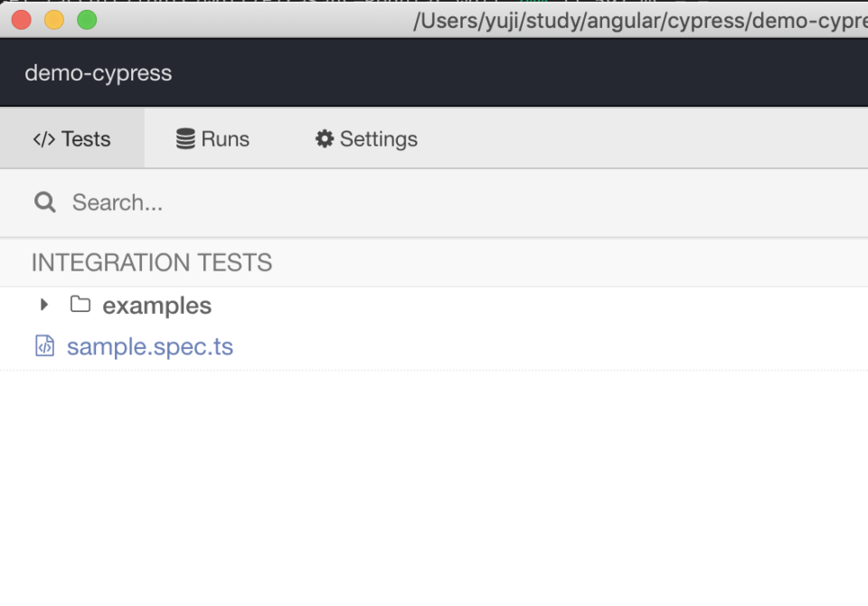Click the project path in the title bar

(x=633, y=20)
